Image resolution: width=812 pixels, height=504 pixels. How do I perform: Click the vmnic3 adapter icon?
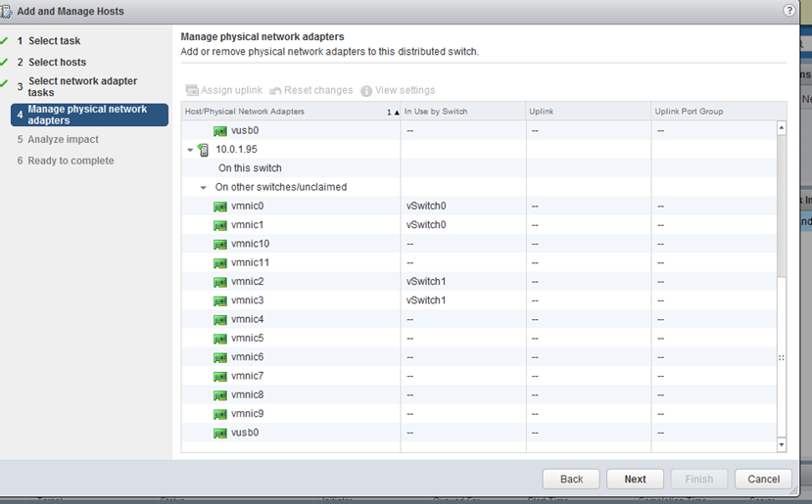pyautogui.click(x=220, y=300)
